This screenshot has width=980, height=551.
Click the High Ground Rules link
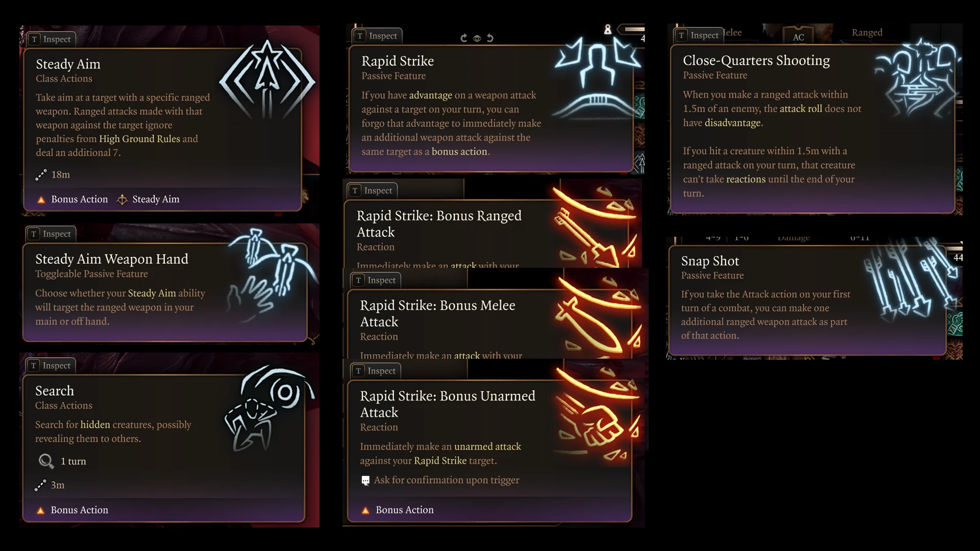[x=139, y=139]
